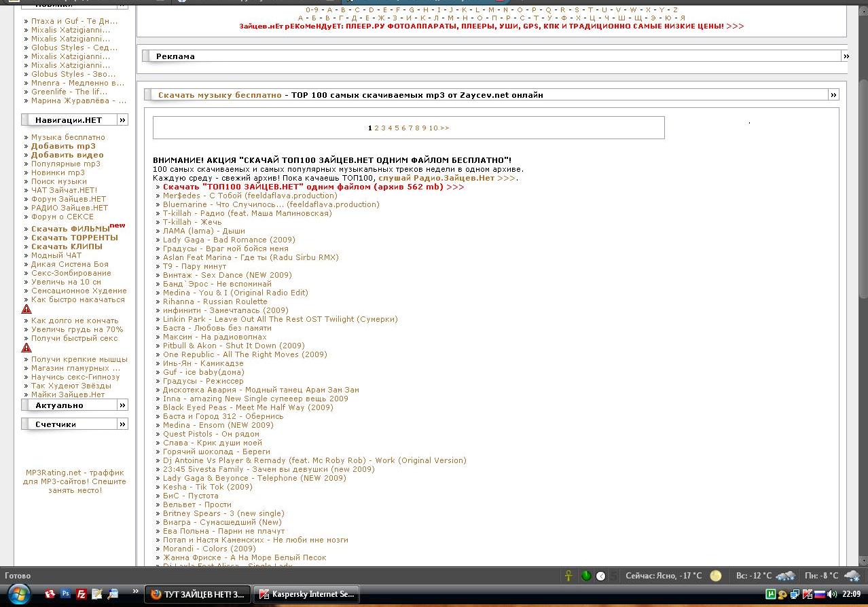Viewport: 868px width, 607px height.
Task: Open Linkin Park - Leave Out All The Rest
Action: [x=280, y=319]
